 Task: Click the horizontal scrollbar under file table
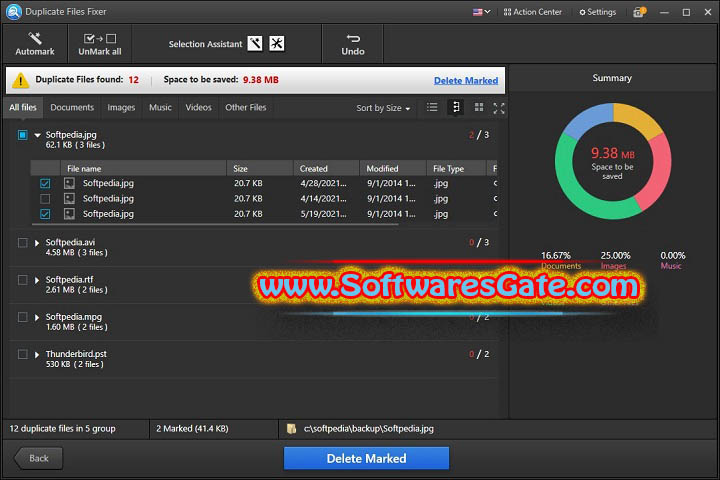pyautogui.click(x=215, y=225)
